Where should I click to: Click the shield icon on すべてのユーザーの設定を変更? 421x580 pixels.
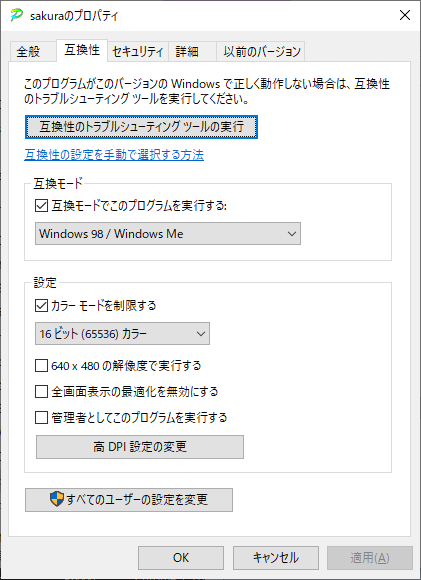pyautogui.click(x=57, y=499)
